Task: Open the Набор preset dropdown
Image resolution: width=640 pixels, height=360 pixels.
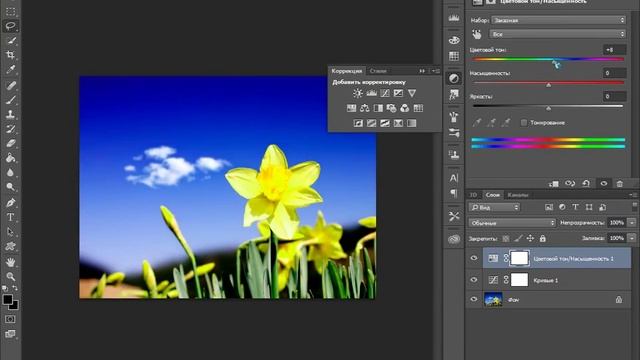Action: pos(558,20)
